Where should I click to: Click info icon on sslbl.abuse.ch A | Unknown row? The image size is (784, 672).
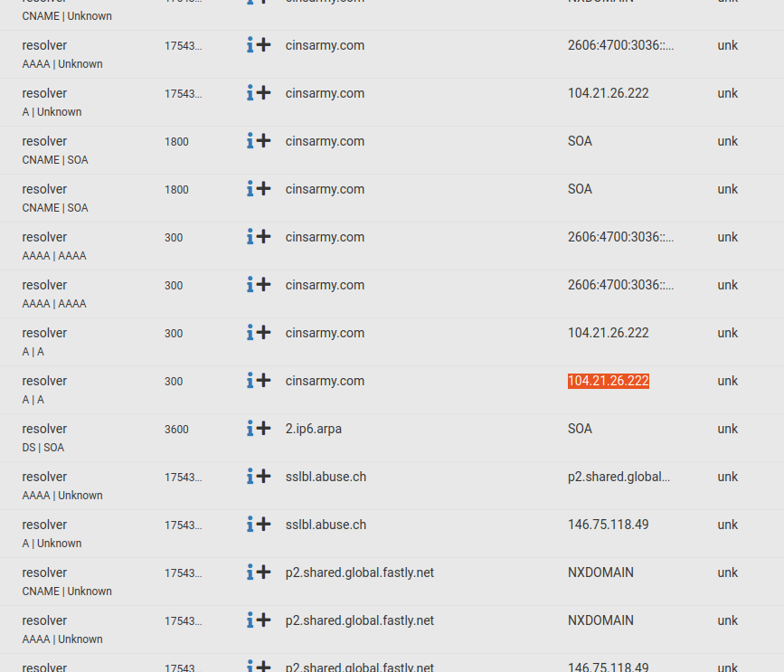tap(250, 525)
